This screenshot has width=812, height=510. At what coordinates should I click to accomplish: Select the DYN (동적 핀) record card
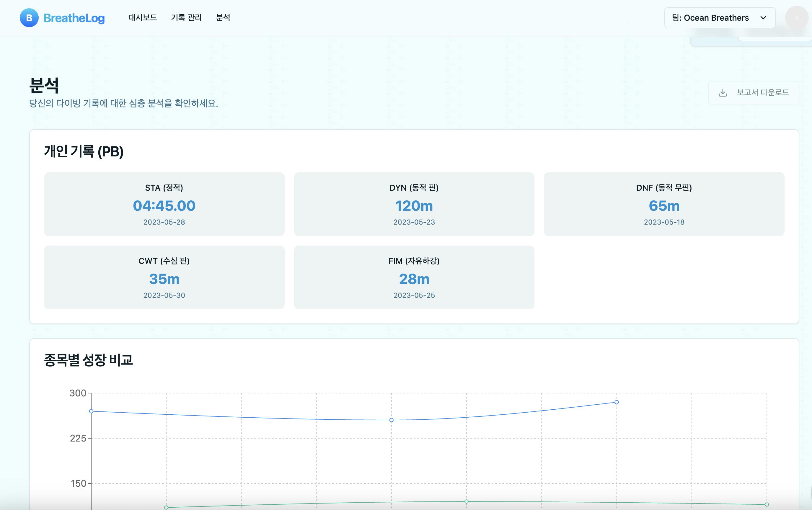[414, 204]
